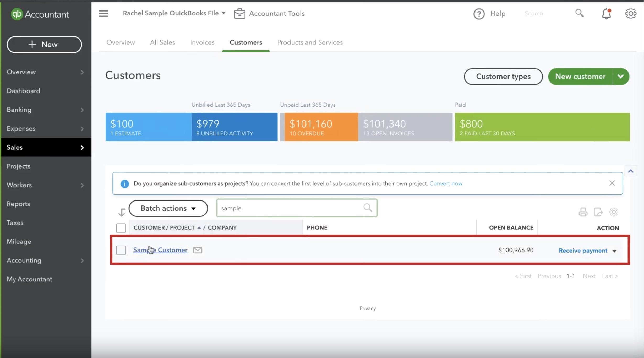644x358 pixels.
Task: Filter by $800 paid green tile
Action: click(542, 127)
